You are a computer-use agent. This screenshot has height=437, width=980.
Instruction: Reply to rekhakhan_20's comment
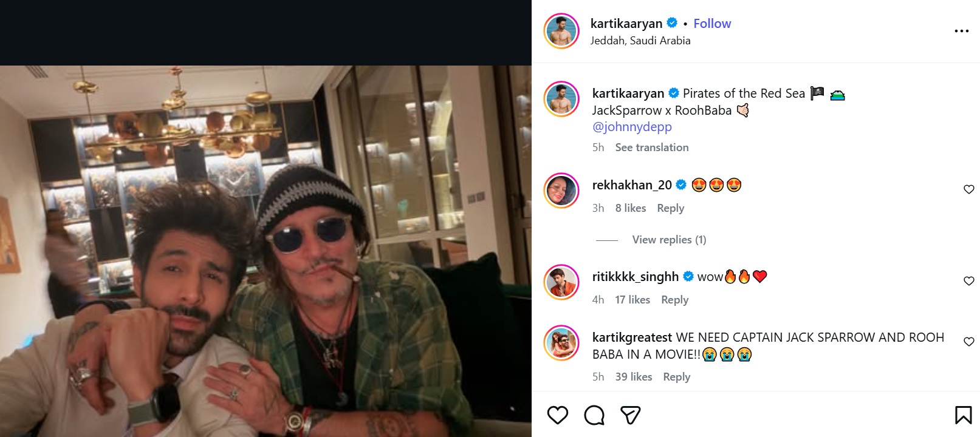point(671,208)
